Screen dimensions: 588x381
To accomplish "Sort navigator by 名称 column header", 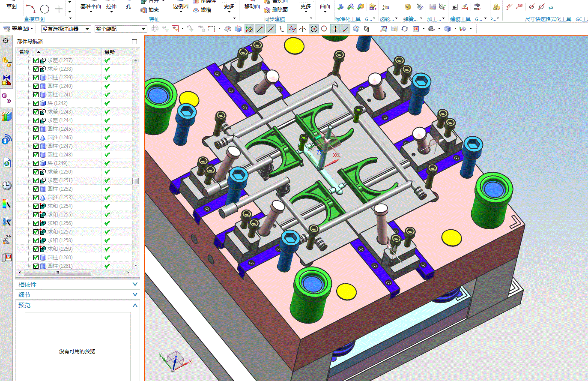I will (59, 52).
